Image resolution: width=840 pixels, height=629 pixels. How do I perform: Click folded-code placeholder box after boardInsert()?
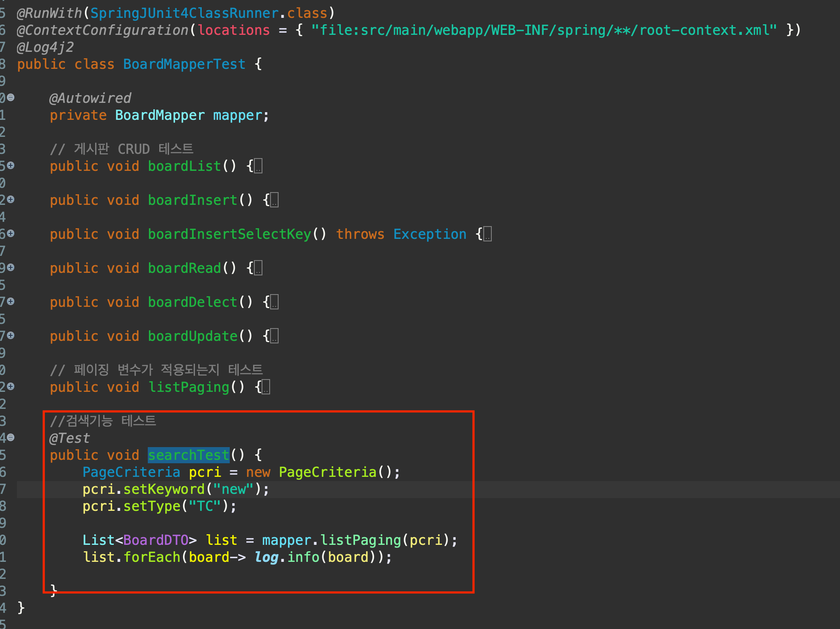point(274,200)
